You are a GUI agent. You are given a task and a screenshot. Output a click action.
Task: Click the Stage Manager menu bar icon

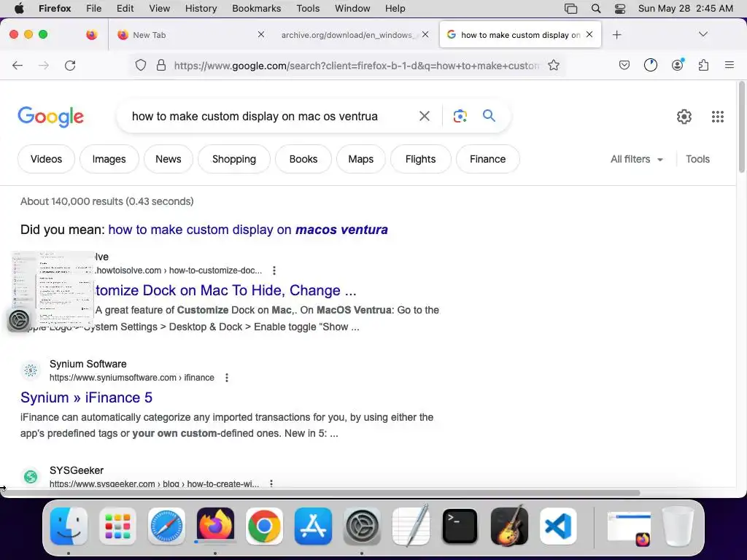(x=570, y=8)
